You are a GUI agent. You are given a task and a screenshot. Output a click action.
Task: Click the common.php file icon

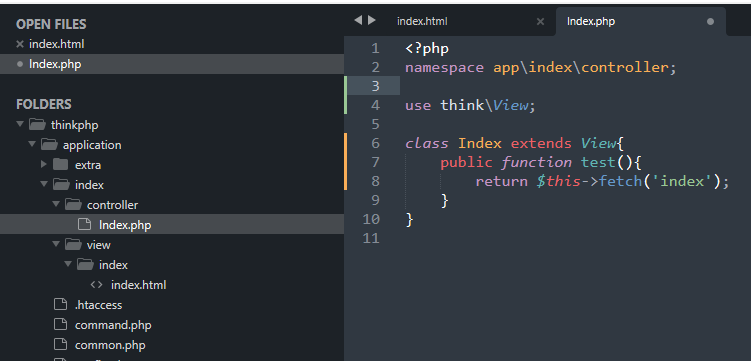click(60, 345)
